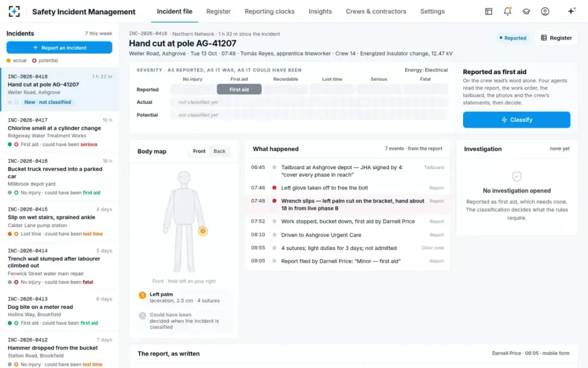Screen dimensions: 588x368
Task: Click 'Darnell Price · 09:05 · mobile form' text
Action: point(531,353)
